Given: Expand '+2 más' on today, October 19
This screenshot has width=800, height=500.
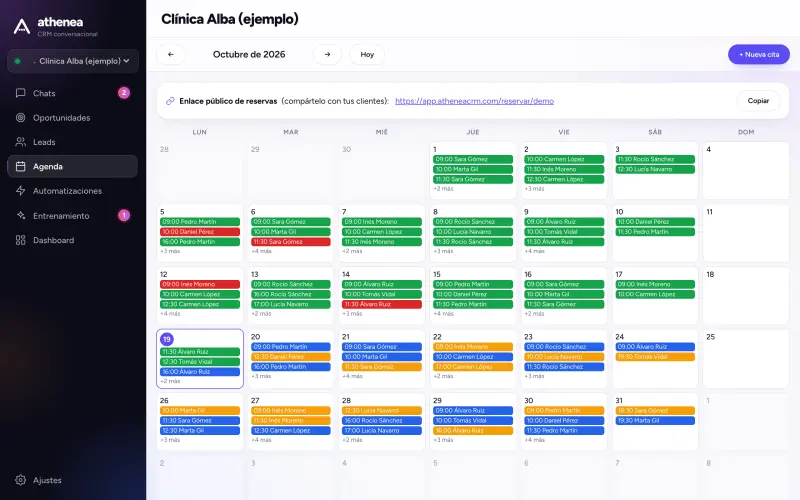Looking at the screenshot, I should pos(170,381).
